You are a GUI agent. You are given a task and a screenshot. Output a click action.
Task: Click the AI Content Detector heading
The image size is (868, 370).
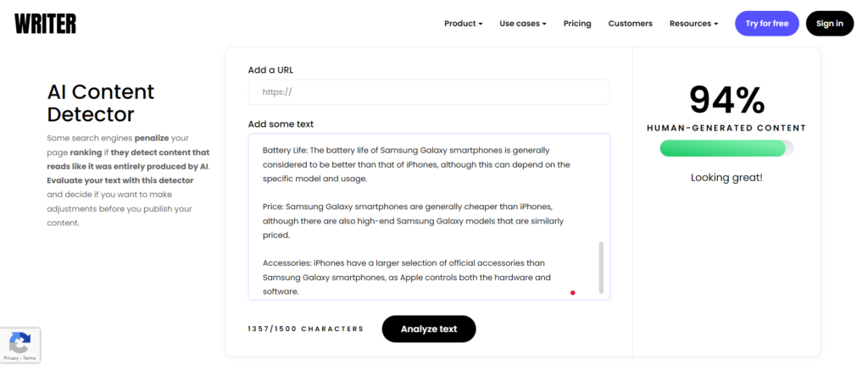[x=101, y=102]
